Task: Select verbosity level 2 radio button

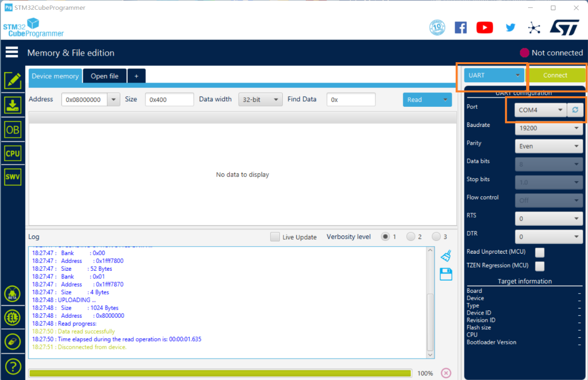Action: (411, 237)
